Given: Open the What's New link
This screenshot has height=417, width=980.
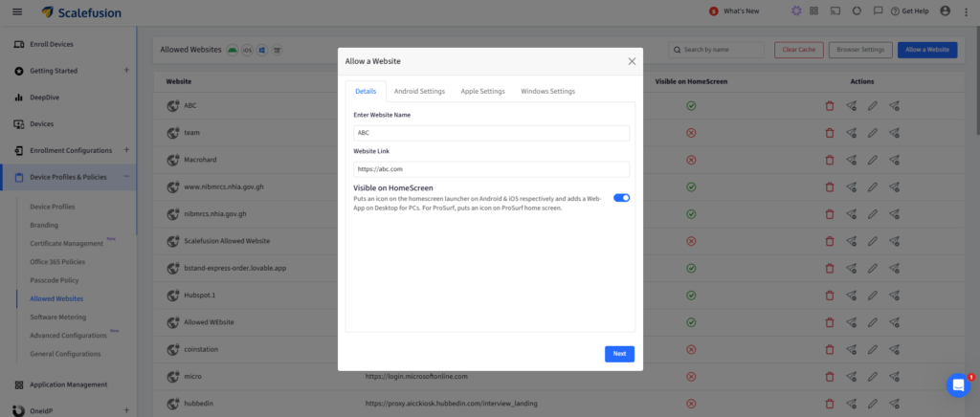Looking at the screenshot, I should click(742, 11).
